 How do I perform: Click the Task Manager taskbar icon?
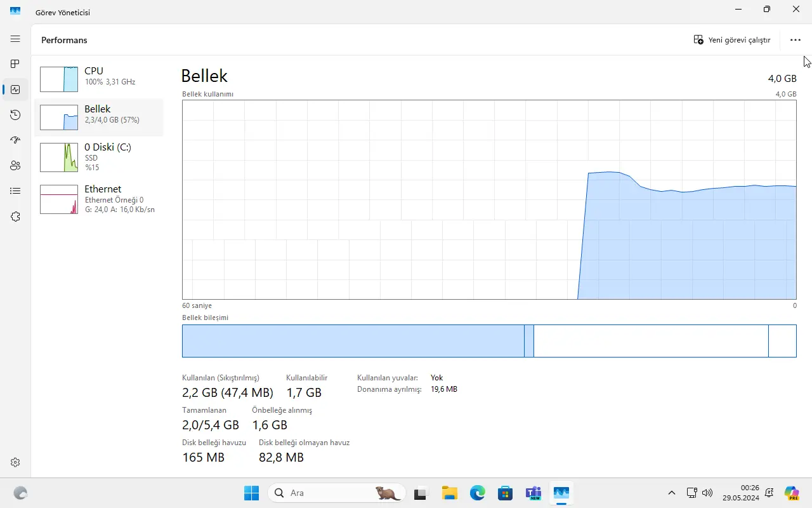pos(561,493)
